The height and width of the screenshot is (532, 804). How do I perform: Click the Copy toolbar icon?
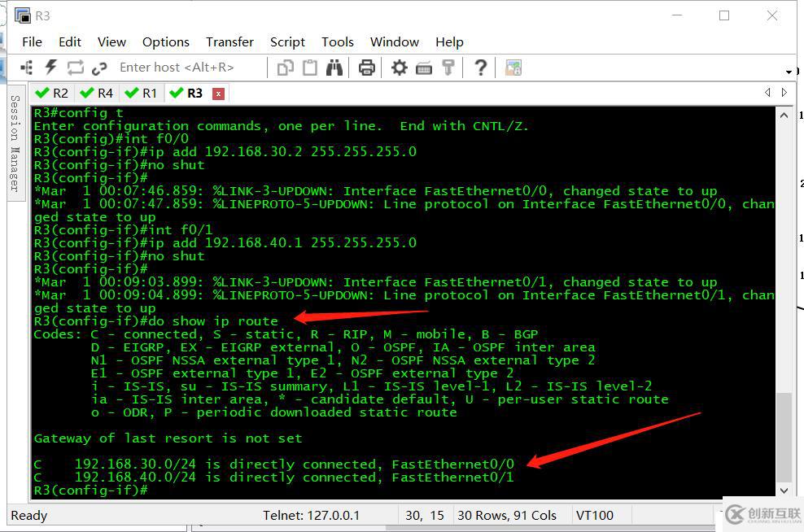286,68
